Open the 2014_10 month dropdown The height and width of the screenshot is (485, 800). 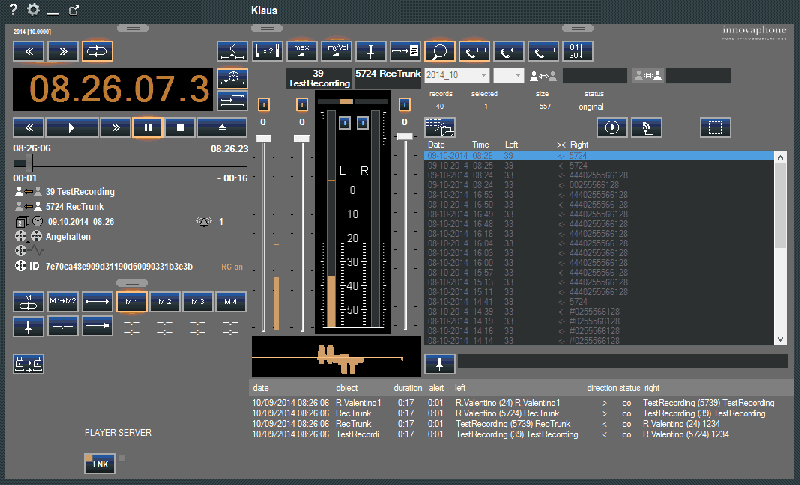(457, 75)
